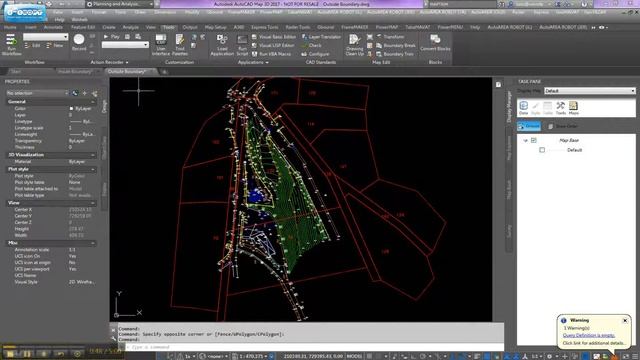The image size is (640, 360).
Task: Click the Maps icon in Task Pane
Action: tap(573, 108)
